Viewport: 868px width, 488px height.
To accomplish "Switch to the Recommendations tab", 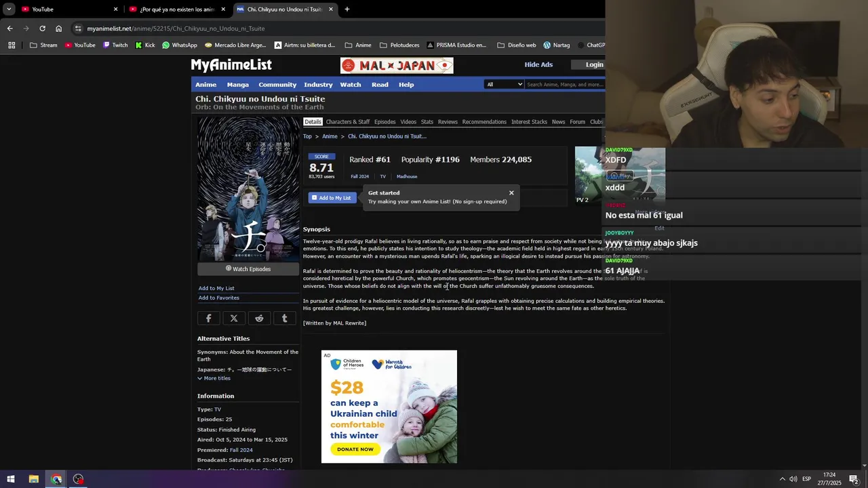I will pyautogui.click(x=484, y=122).
